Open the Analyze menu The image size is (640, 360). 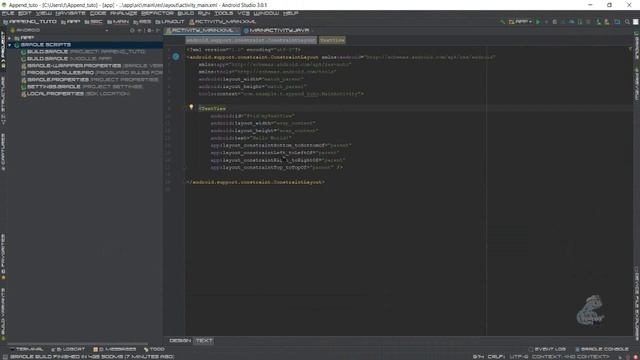(124, 13)
